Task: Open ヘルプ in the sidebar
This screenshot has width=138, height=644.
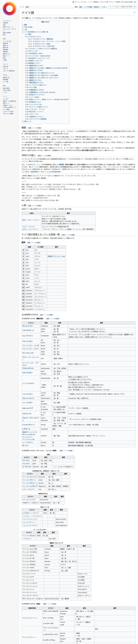Action: point(5,93)
